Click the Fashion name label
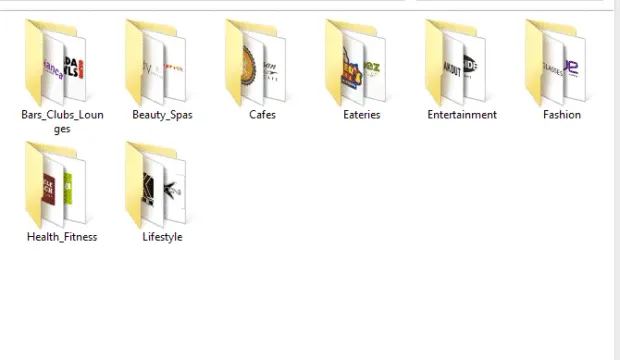The width and height of the screenshot is (620, 360). click(562, 115)
